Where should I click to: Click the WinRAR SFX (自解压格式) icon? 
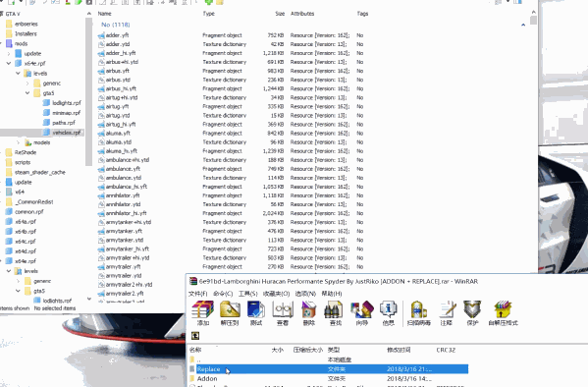(x=503, y=313)
